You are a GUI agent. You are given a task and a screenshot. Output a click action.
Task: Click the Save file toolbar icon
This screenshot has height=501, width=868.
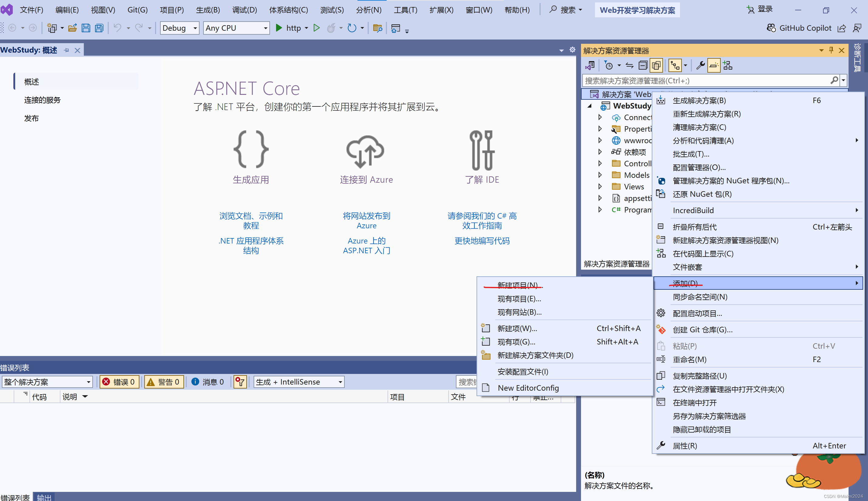[86, 28]
